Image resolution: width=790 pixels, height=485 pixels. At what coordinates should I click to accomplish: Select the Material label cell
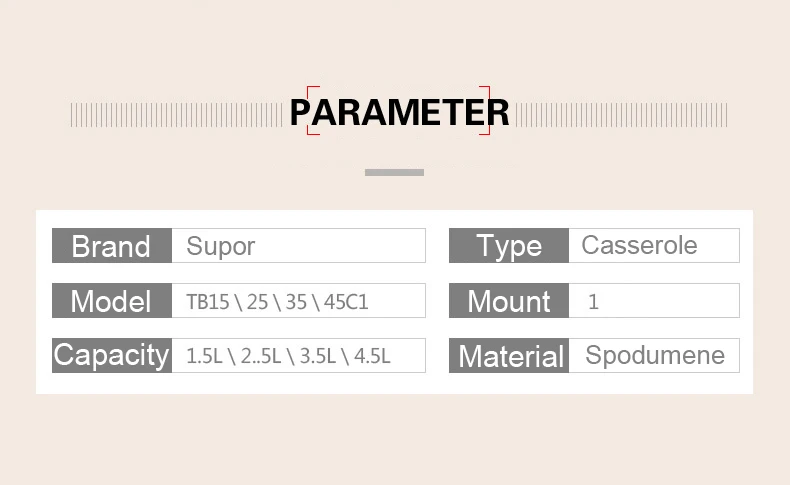pos(509,356)
